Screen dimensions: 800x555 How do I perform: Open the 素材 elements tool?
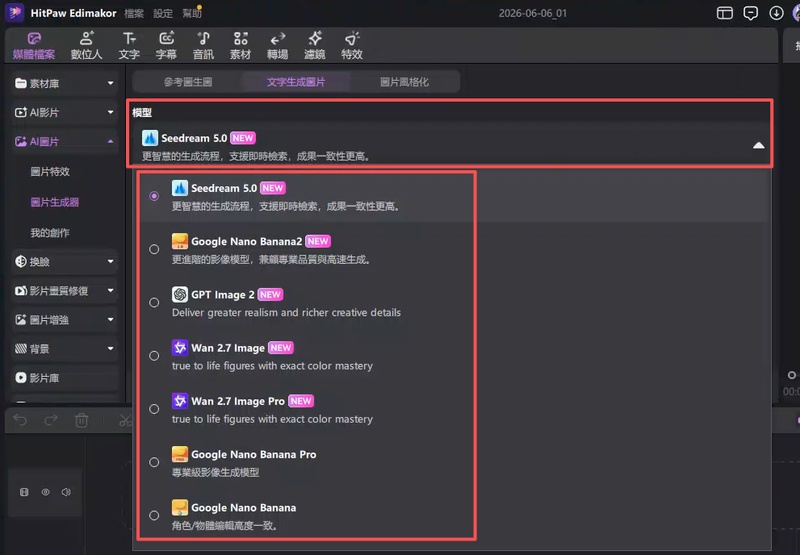(x=240, y=45)
